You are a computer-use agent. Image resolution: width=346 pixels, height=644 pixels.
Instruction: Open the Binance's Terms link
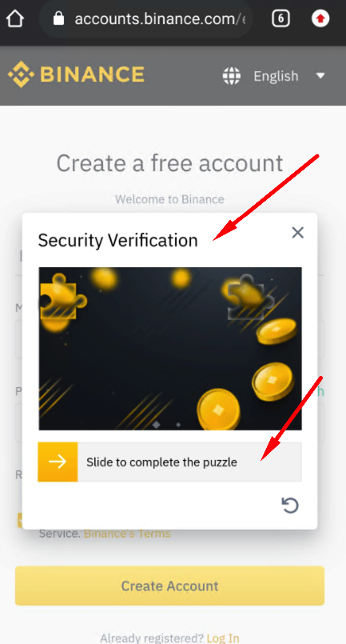pyautogui.click(x=127, y=534)
